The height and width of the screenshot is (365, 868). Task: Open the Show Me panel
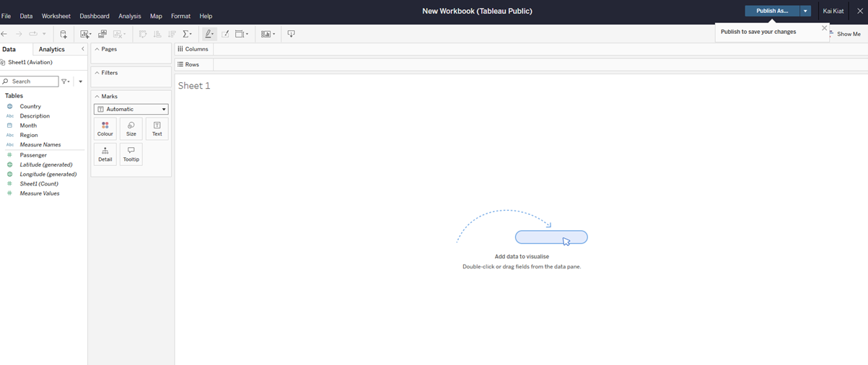pyautogui.click(x=847, y=34)
